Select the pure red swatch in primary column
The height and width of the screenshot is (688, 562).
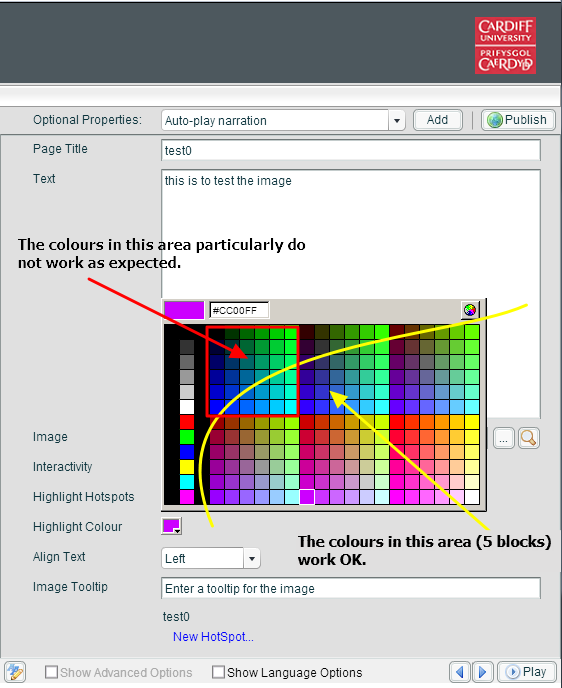click(187, 422)
